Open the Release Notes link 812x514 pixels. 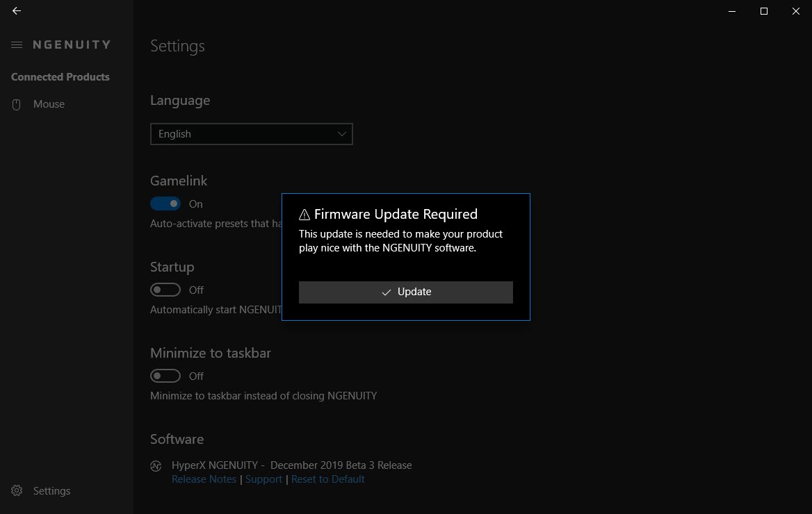(x=204, y=479)
